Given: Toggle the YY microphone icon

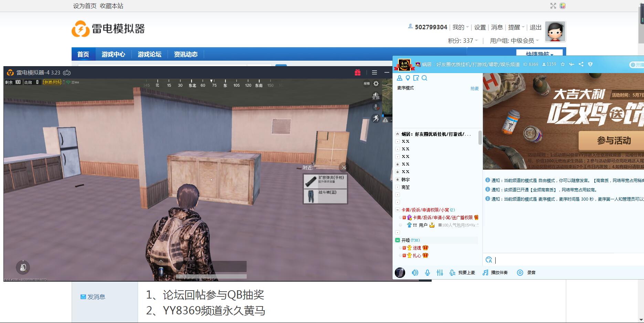Looking at the screenshot, I should pos(427,273).
